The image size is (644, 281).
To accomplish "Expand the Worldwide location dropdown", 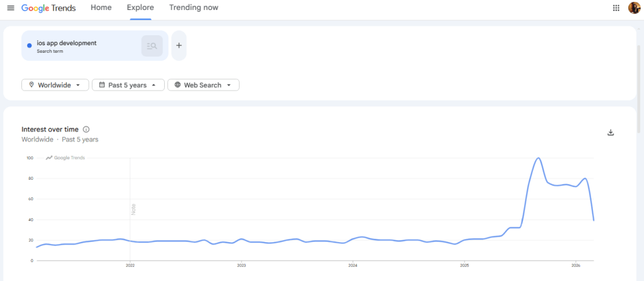I will [55, 85].
